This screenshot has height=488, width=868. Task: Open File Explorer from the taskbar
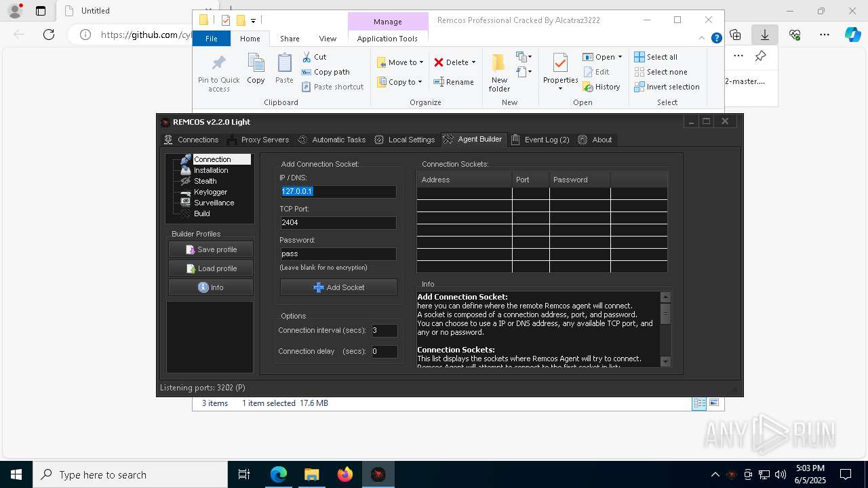[x=312, y=474]
